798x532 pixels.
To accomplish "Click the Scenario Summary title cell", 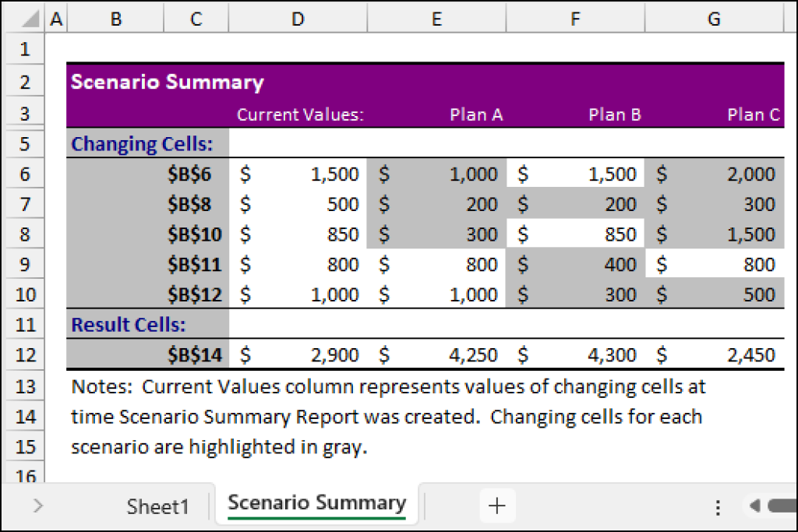I will tap(167, 82).
